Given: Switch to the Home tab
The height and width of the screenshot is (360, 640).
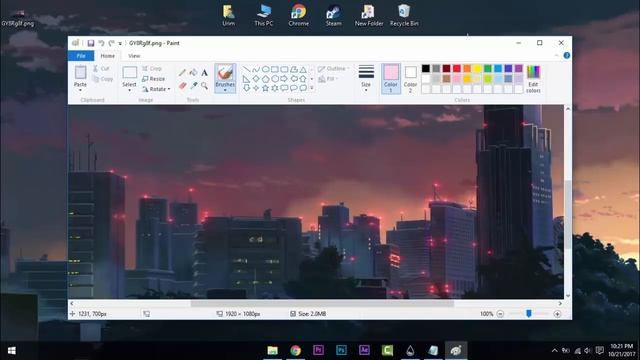Looking at the screenshot, I should click(108, 56).
